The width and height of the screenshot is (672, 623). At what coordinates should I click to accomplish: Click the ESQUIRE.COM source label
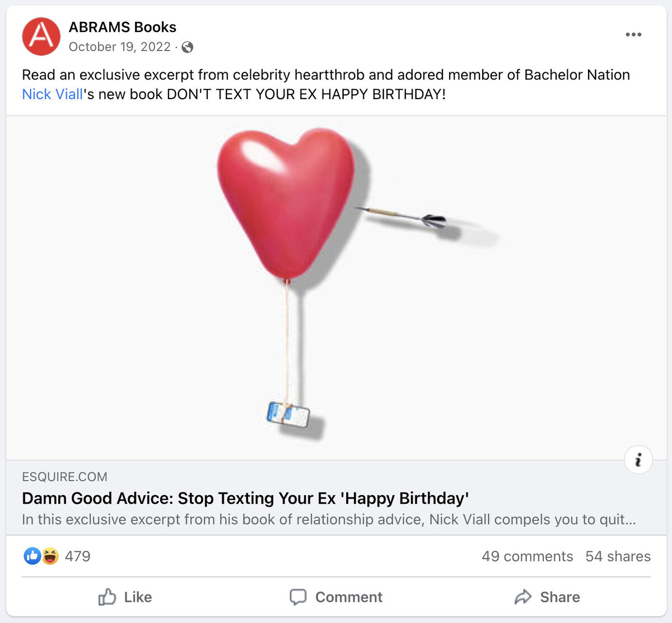coord(64,477)
